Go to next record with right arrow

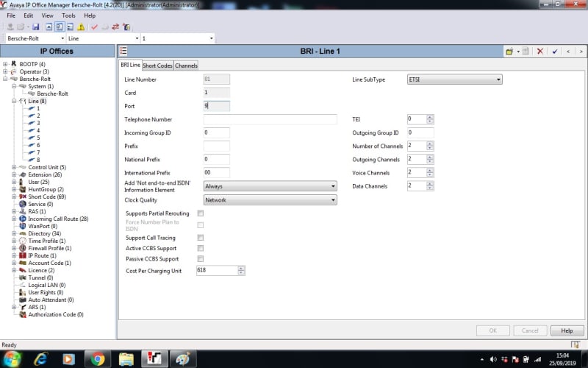tap(581, 52)
